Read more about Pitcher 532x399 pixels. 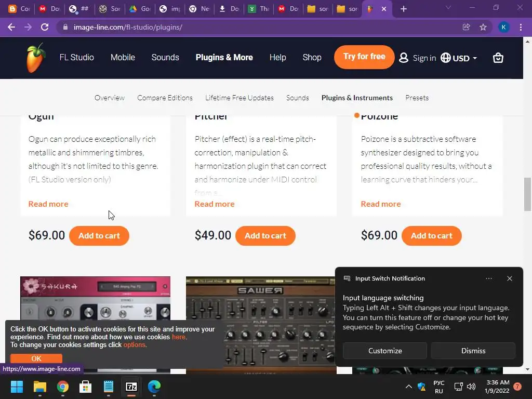pyautogui.click(x=215, y=204)
